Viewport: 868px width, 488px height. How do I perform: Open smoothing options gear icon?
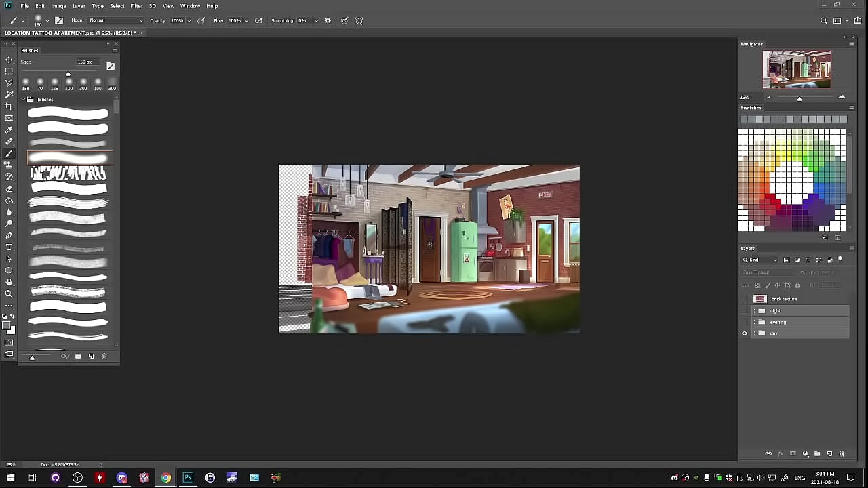point(328,20)
